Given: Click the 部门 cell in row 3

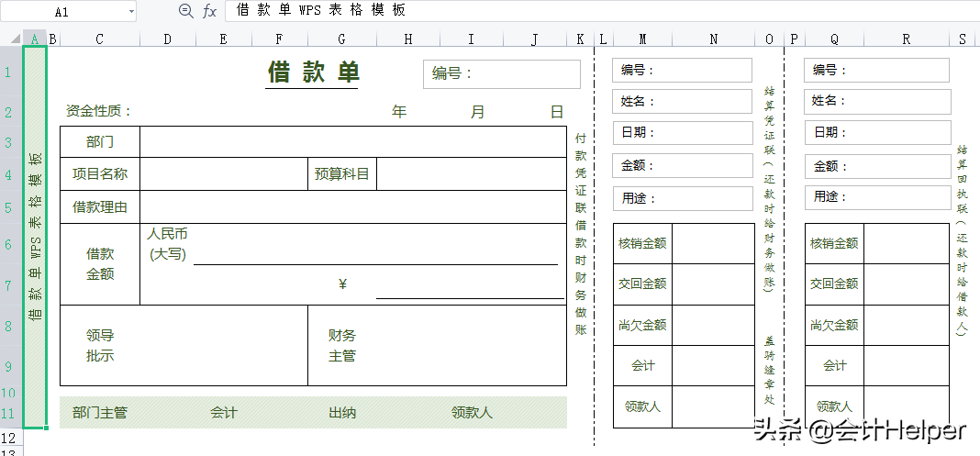Looking at the screenshot, I should pyautogui.click(x=100, y=142).
